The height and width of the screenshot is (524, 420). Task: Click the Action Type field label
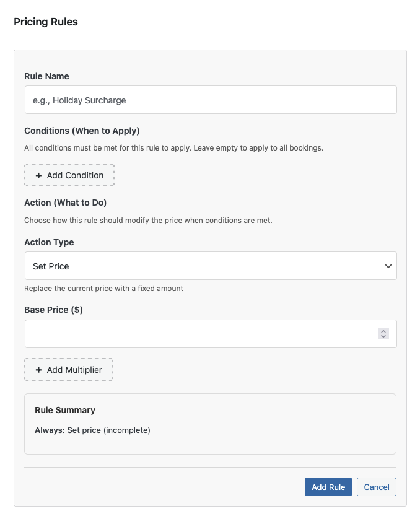click(49, 242)
